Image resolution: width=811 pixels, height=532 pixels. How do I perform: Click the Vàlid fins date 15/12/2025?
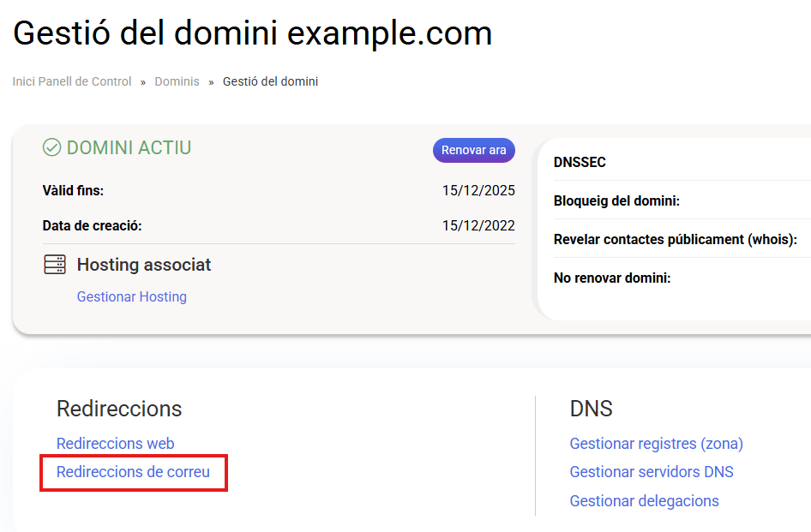(x=478, y=190)
